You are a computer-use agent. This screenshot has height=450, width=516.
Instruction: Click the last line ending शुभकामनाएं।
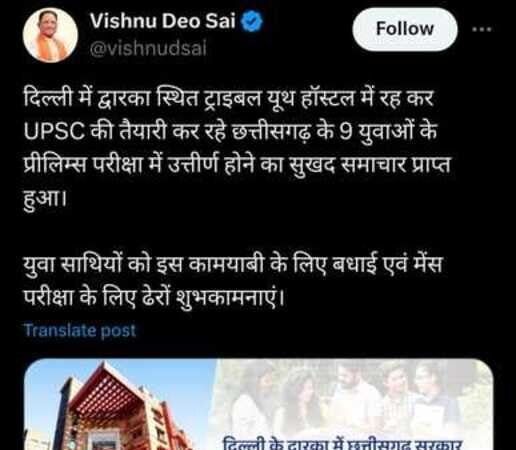point(154,297)
